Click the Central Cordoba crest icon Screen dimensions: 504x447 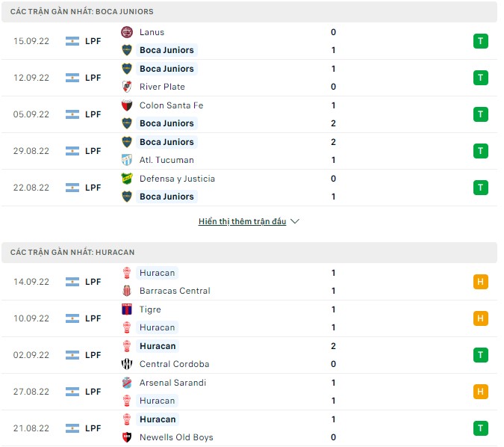click(127, 364)
